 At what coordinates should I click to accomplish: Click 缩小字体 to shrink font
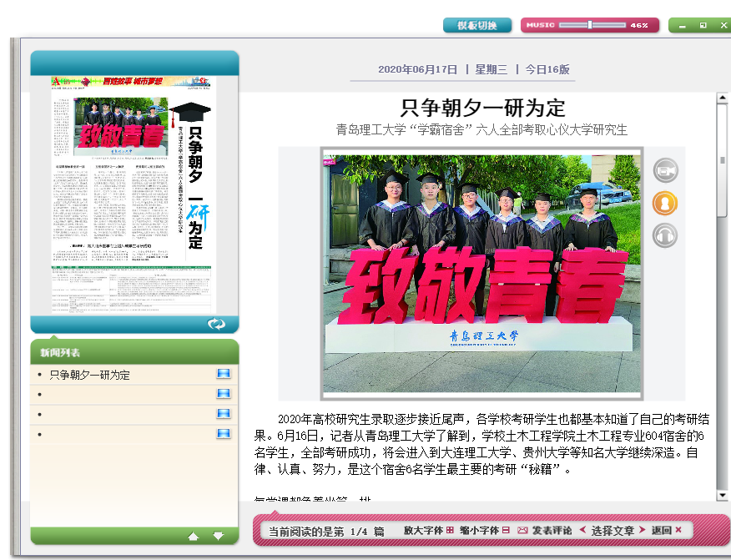tap(484, 530)
